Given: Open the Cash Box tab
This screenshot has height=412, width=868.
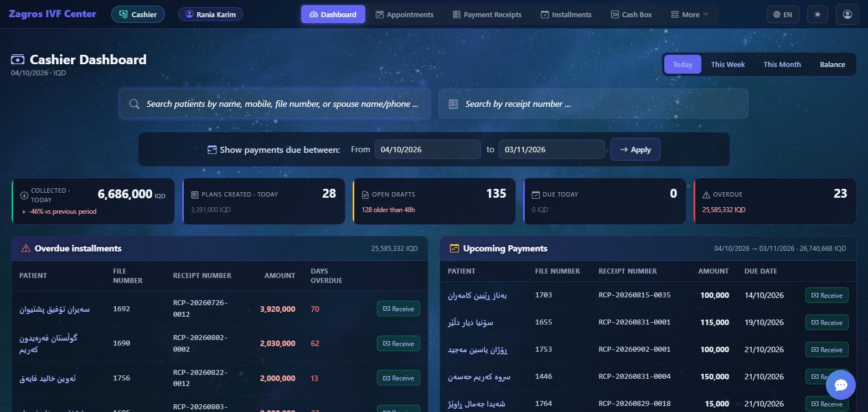Looking at the screenshot, I should 632,14.
